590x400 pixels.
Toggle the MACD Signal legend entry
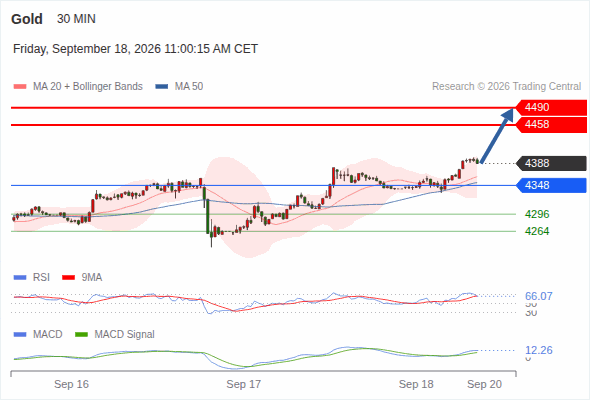(115, 334)
